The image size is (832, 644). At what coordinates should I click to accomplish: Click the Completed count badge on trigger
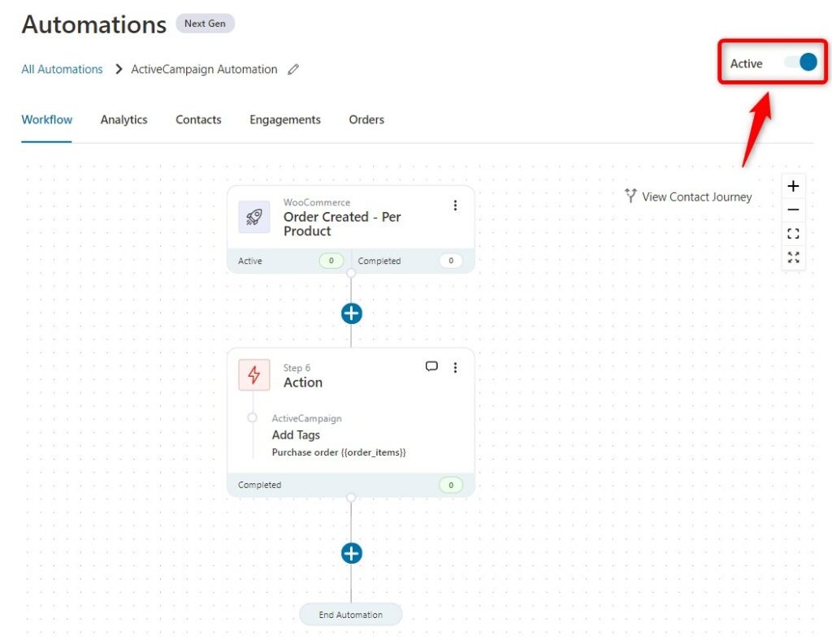pos(450,261)
